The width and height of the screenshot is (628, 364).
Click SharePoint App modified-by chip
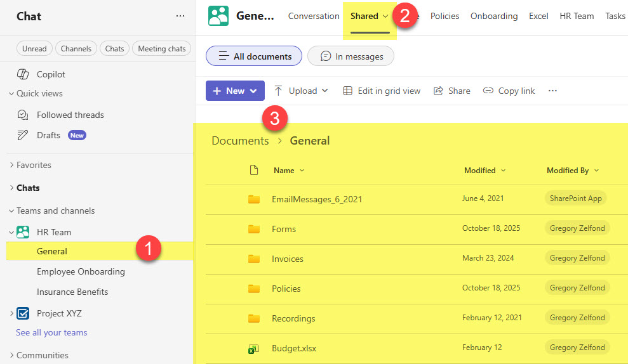click(575, 198)
